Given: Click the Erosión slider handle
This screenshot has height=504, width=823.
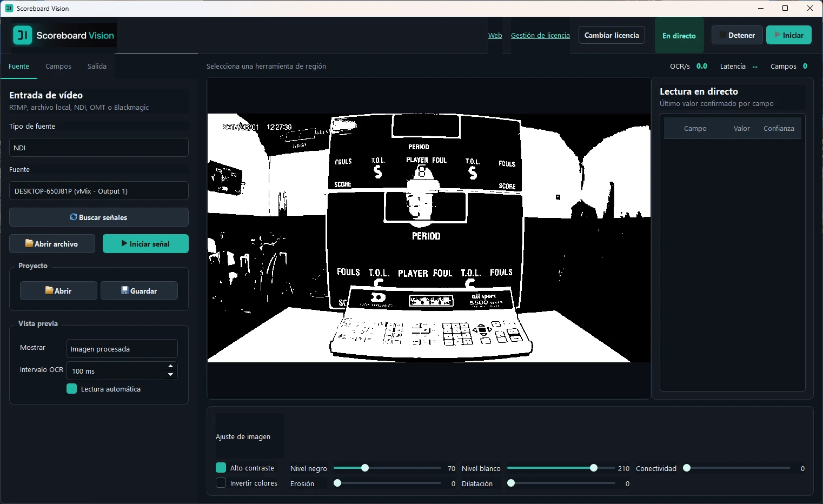Looking at the screenshot, I should click(x=337, y=483).
